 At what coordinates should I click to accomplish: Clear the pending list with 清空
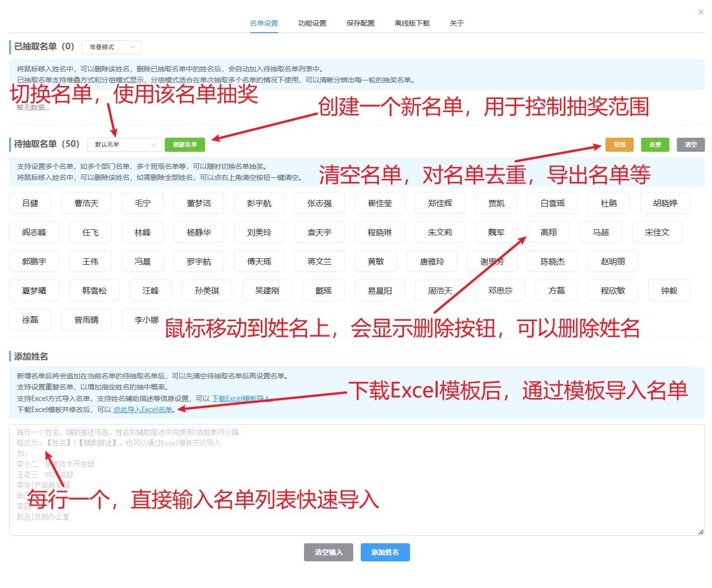click(690, 144)
